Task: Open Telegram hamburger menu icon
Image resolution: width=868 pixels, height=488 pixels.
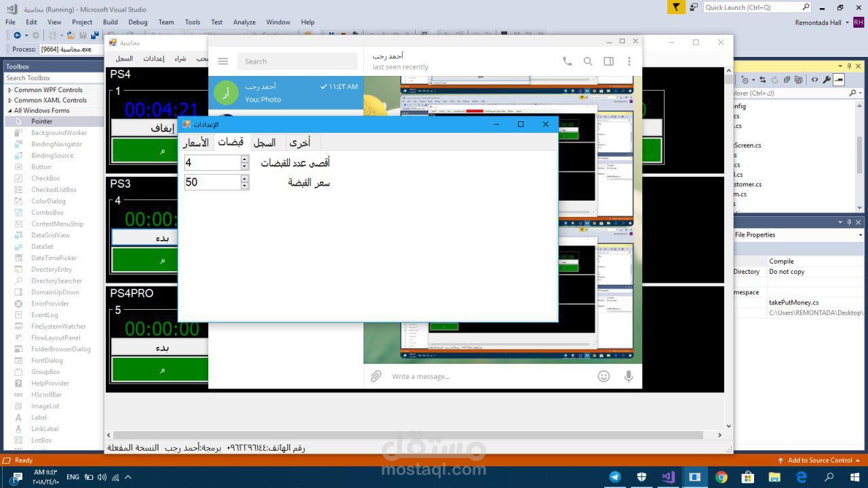Action: click(222, 61)
